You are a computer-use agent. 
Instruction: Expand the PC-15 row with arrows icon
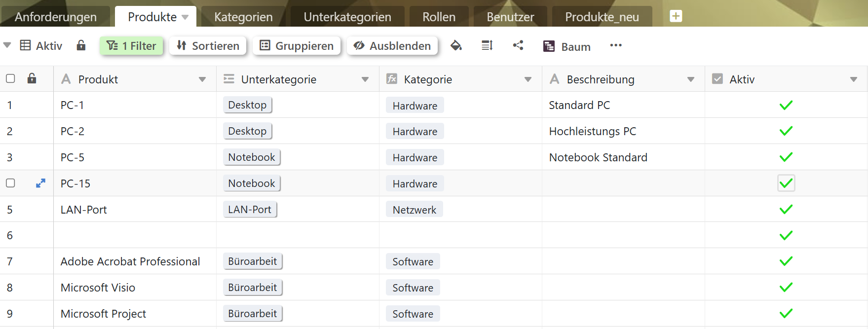[40, 183]
